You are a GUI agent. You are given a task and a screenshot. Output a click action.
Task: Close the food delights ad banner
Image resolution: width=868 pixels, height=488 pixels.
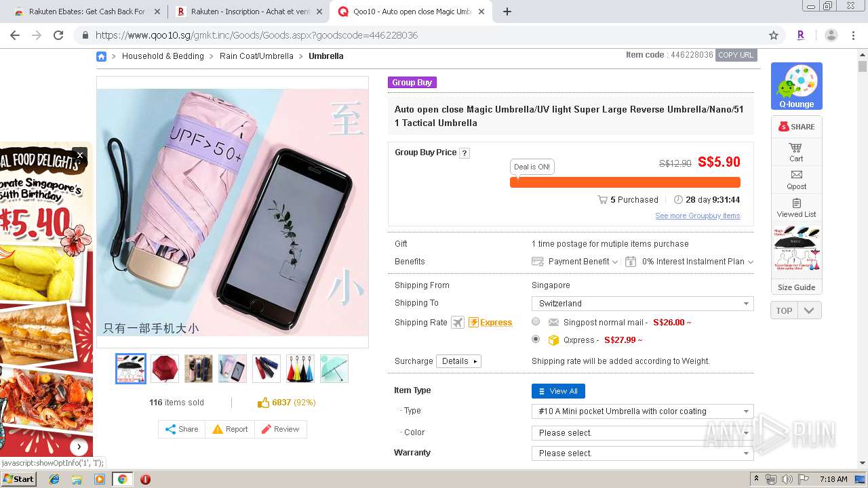pyautogui.click(x=80, y=155)
